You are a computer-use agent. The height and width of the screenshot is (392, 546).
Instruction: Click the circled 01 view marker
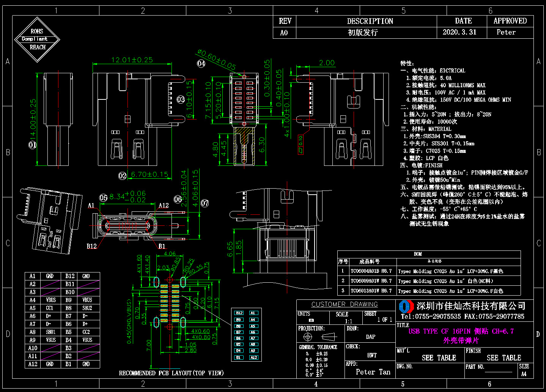(33, 145)
